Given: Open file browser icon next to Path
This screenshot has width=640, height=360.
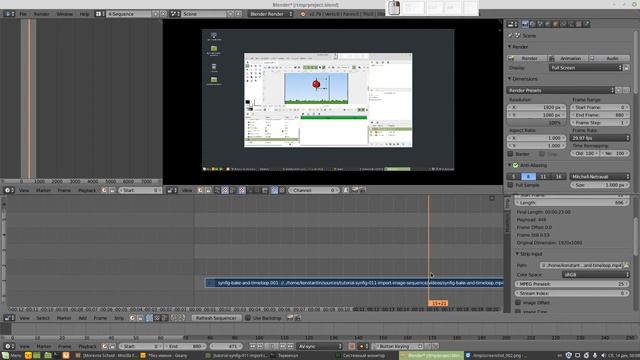Looking at the screenshot, I should [627, 265].
